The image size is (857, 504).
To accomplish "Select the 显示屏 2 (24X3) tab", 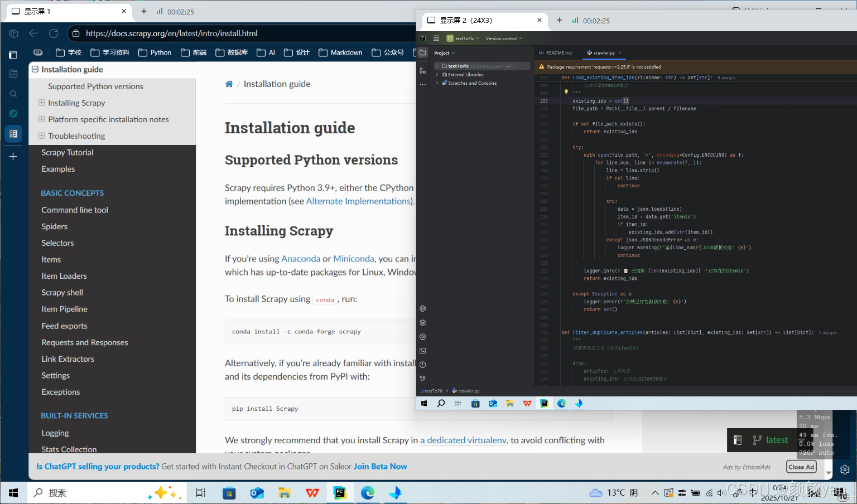I will coord(484,20).
